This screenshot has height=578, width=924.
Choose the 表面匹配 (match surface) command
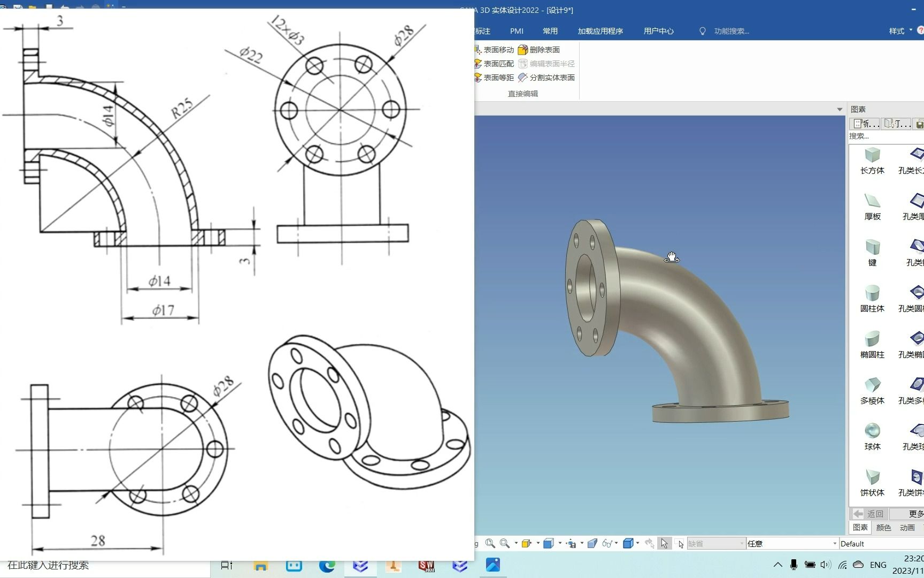pyautogui.click(x=494, y=64)
